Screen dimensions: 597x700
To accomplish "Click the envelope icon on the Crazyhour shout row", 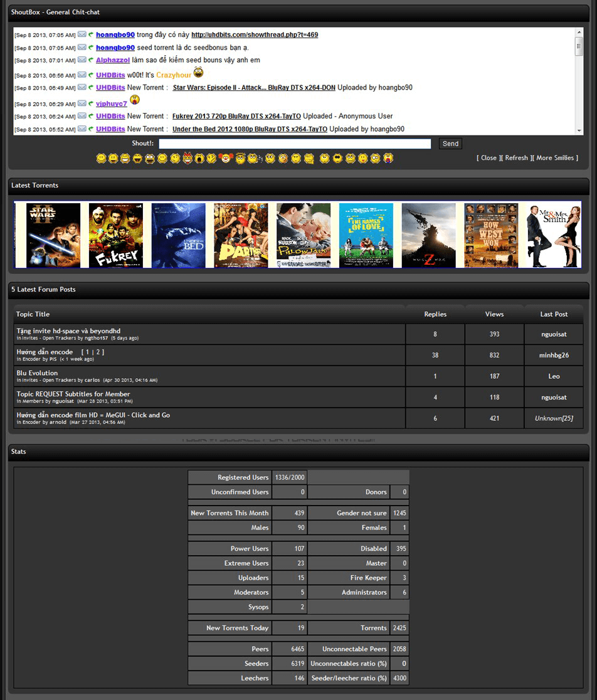I will [82, 75].
